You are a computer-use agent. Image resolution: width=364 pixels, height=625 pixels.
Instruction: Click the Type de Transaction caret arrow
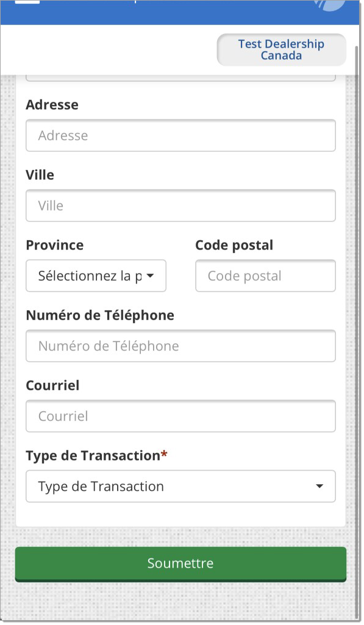pyautogui.click(x=319, y=487)
